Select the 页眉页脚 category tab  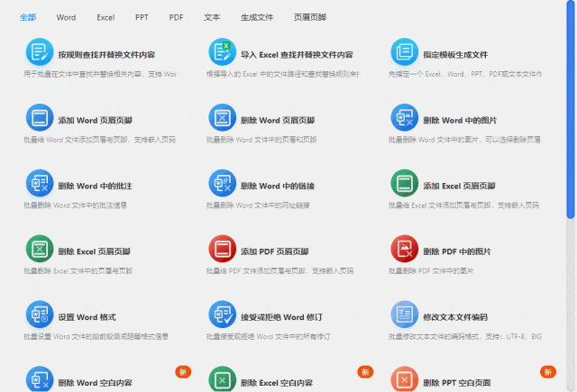310,17
